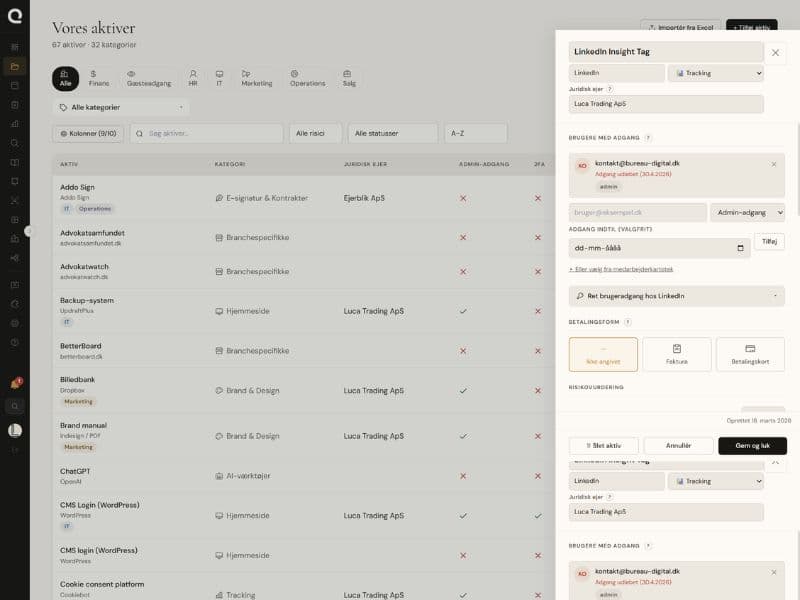Click the Tracking icon in Cookie consent row

click(219, 595)
